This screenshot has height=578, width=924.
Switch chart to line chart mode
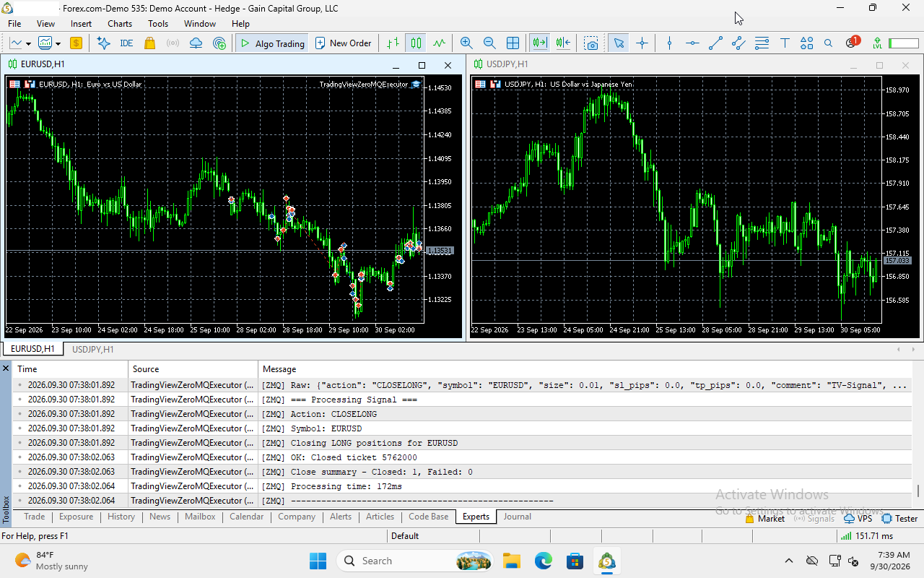pos(439,43)
